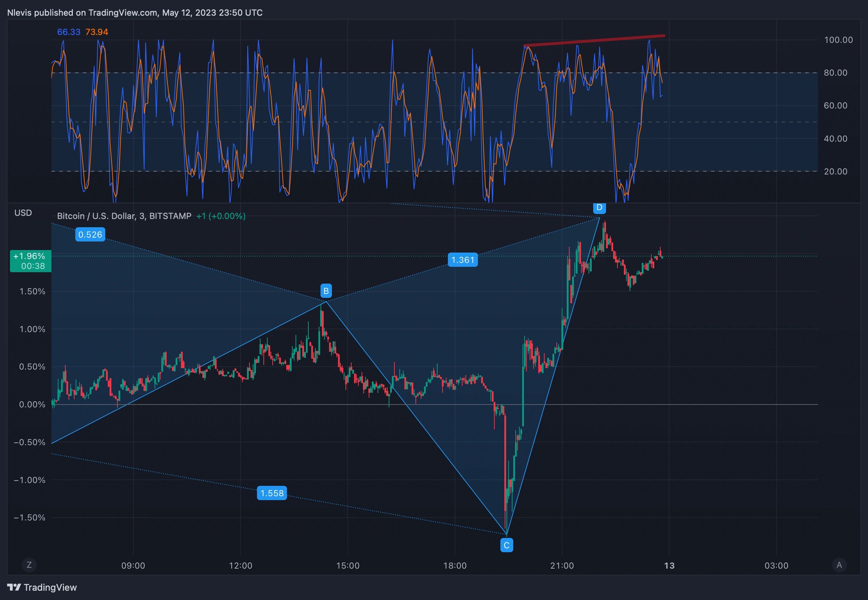
Task: Click the "Z" timezone icon on the time axis
Action: (x=29, y=565)
